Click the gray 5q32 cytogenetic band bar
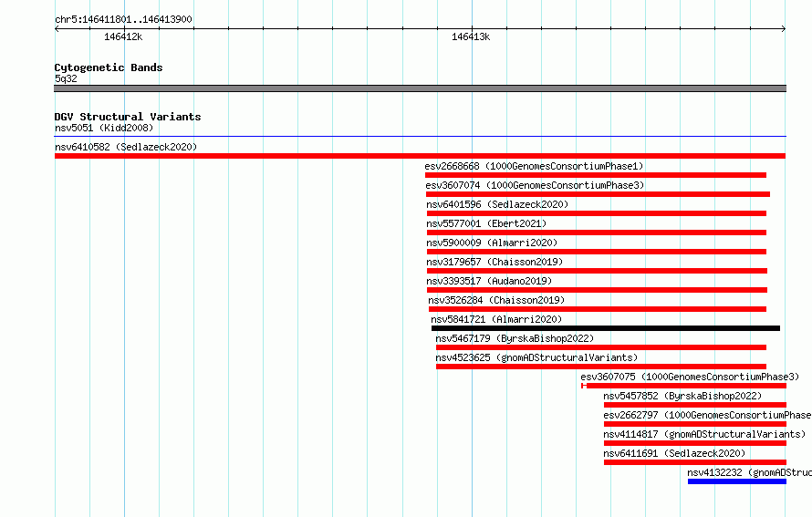812x517 pixels. pyautogui.click(x=420, y=88)
